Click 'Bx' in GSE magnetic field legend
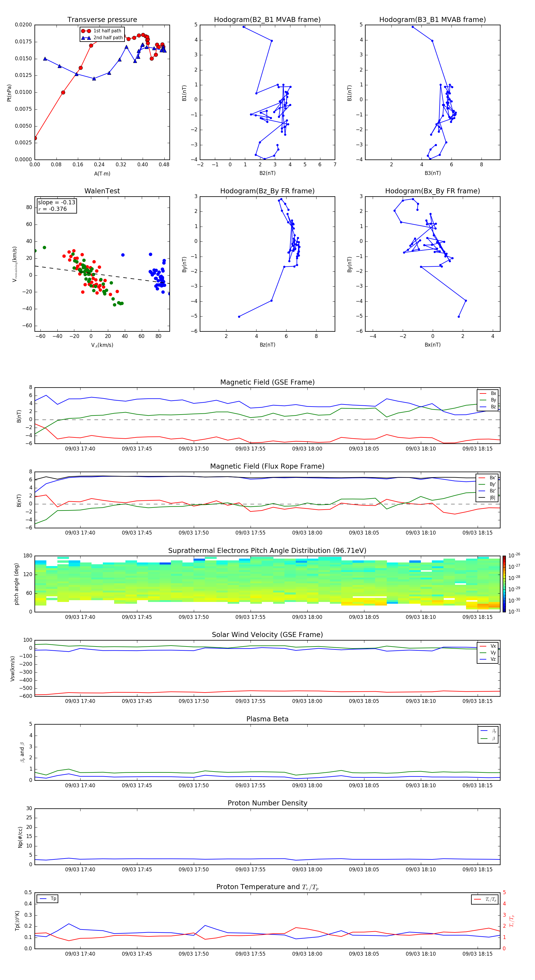 click(488, 393)
